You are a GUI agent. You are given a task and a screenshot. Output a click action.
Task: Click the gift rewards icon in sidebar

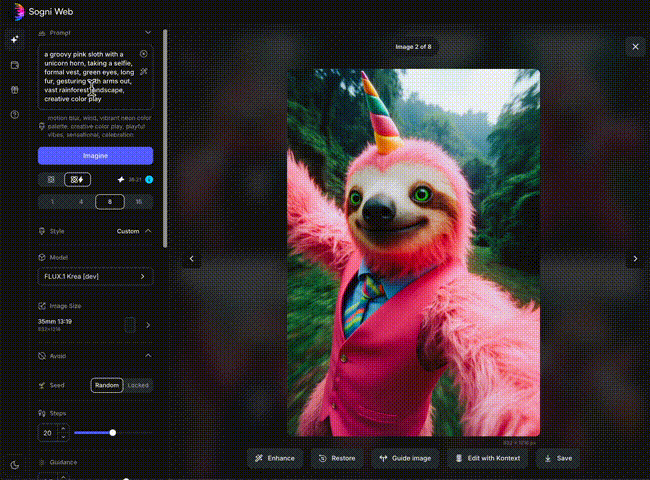(14, 90)
